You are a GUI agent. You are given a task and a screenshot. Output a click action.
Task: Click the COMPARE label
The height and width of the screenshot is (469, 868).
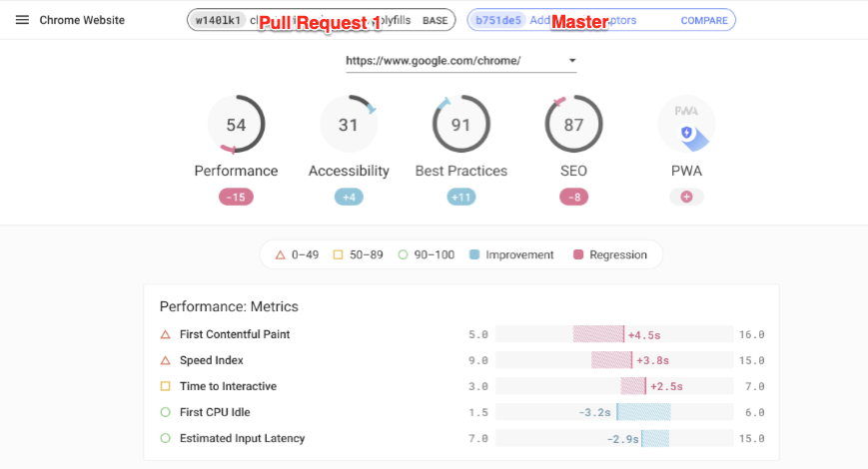(704, 21)
